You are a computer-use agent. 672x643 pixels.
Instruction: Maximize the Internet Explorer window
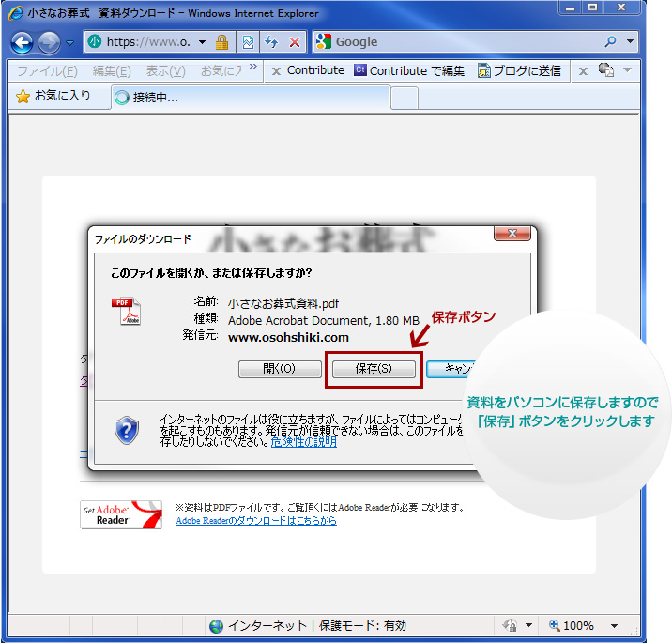coord(593,8)
